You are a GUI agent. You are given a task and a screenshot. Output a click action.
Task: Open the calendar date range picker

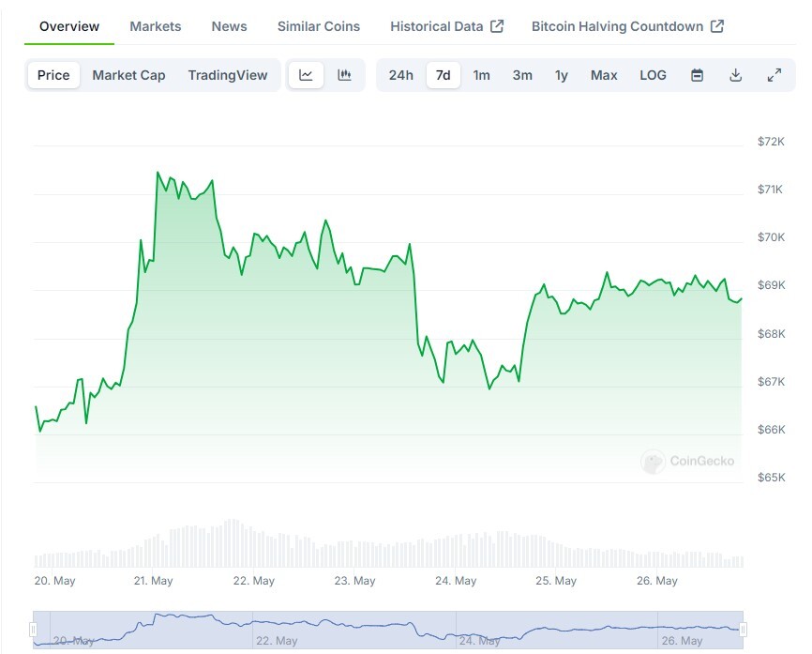click(x=697, y=75)
